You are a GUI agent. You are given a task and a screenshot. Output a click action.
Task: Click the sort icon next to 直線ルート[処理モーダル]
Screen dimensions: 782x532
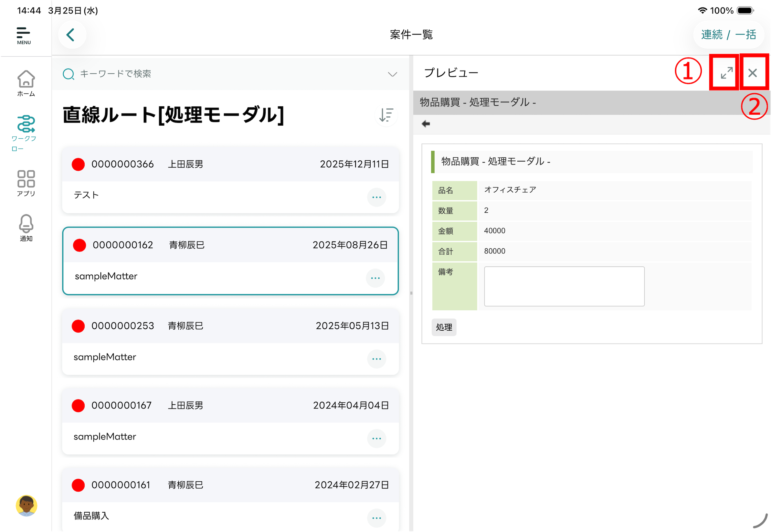tap(386, 115)
